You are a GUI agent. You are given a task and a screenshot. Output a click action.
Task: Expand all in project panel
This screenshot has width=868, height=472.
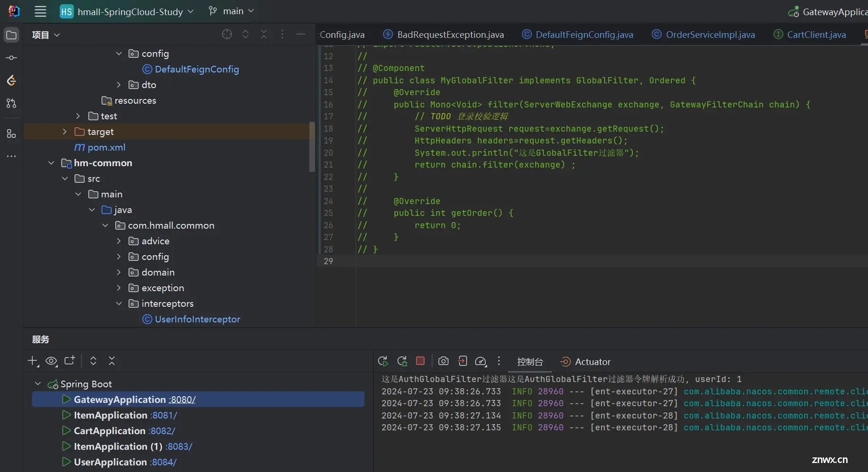point(245,34)
